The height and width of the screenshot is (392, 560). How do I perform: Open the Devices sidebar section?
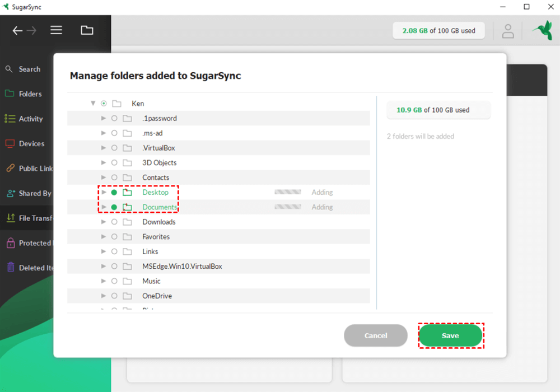point(32,144)
